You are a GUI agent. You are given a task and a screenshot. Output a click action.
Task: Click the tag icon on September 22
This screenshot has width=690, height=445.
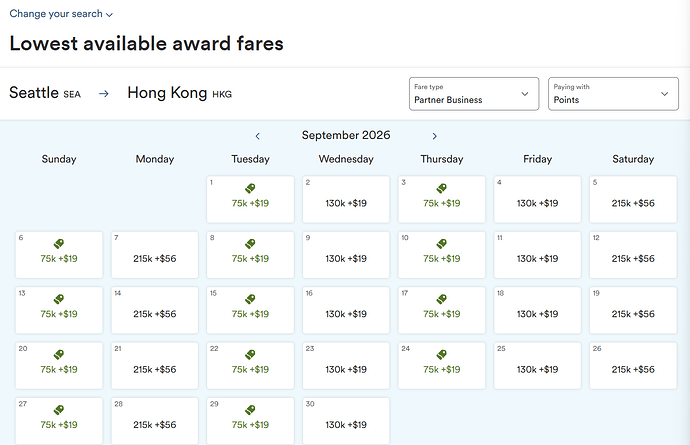click(250, 354)
